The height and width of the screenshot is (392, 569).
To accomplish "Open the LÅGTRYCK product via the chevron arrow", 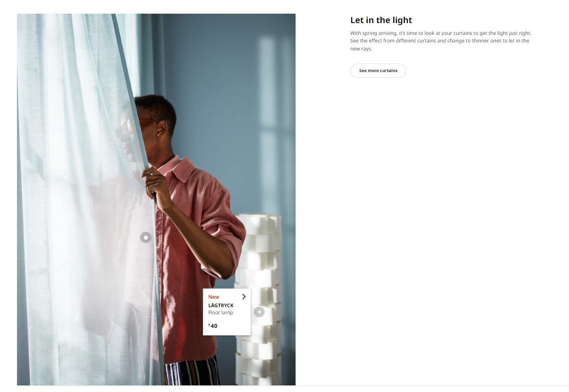I will click(x=244, y=297).
